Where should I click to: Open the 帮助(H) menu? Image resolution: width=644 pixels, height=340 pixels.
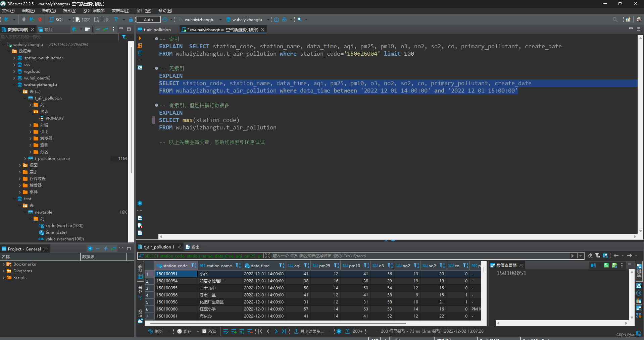click(165, 11)
